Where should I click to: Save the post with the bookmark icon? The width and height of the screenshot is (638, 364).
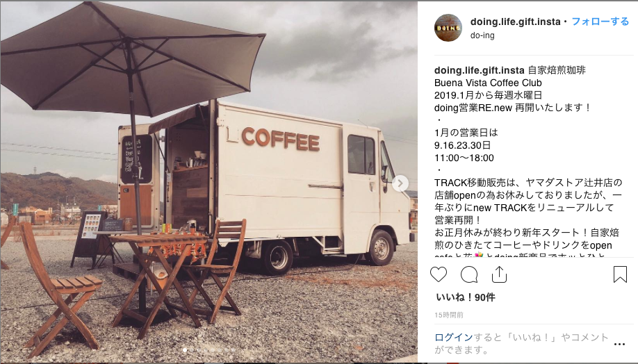pyautogui.click(x=620, y=274)
